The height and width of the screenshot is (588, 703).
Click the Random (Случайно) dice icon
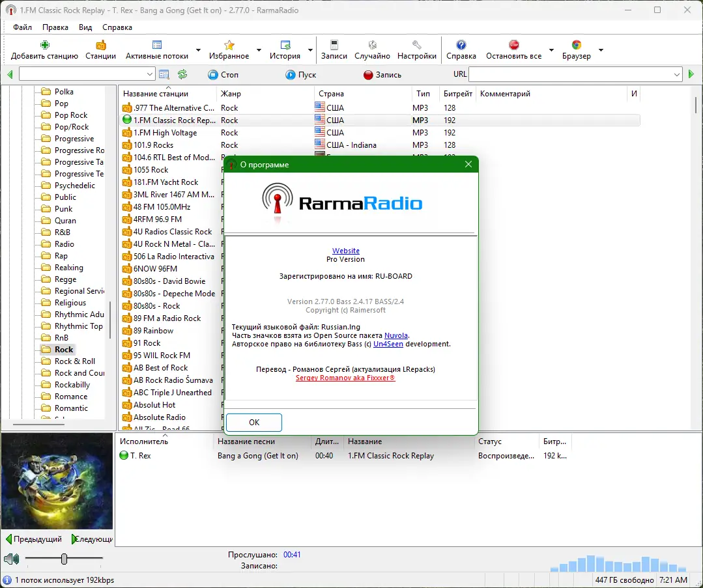tap(372, 45)
